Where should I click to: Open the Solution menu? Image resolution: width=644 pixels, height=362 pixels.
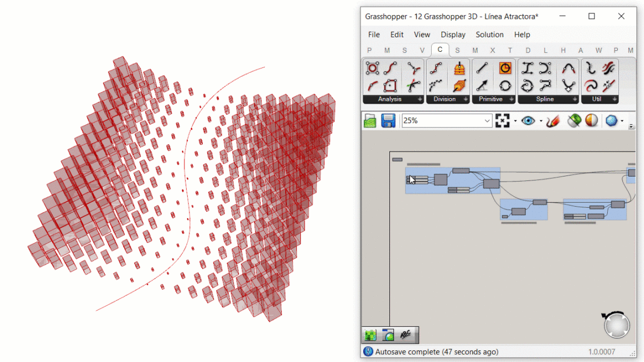coord(489,35)
